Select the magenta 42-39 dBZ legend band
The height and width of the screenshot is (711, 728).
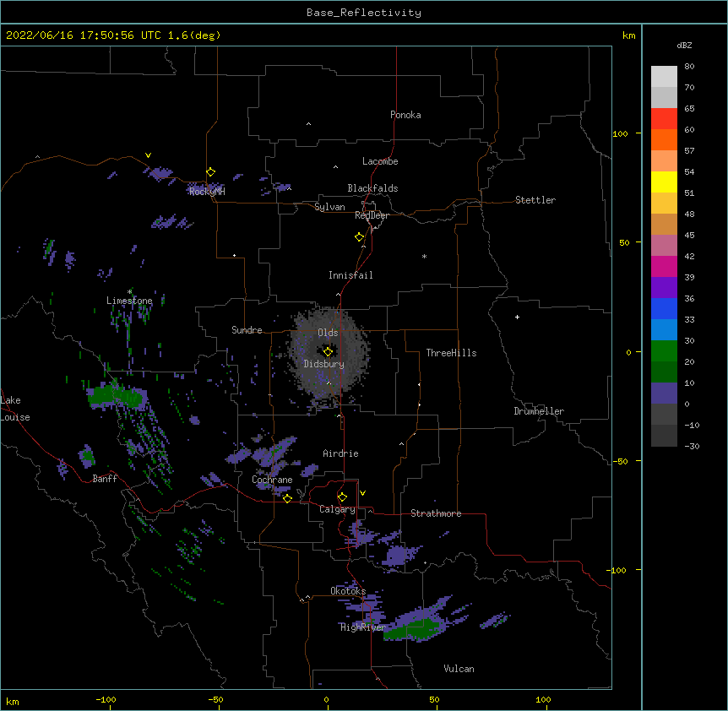point(664,266)
